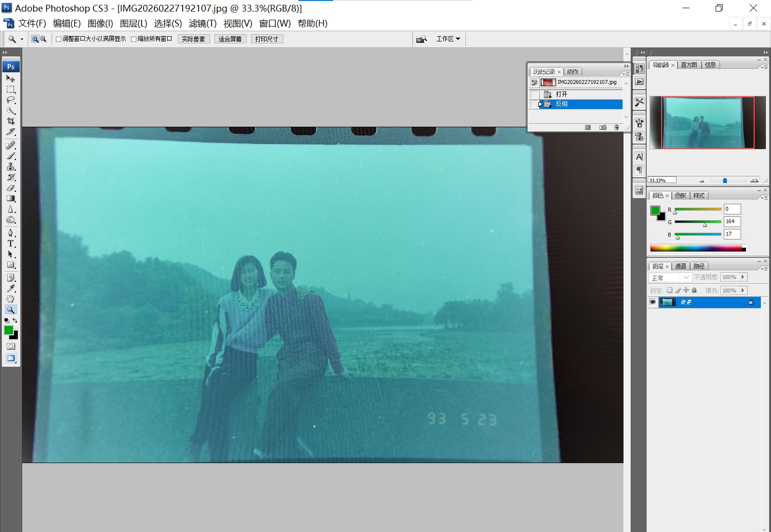The width and height of the screenshot is (771, 532).
Task: Click the 适合屏幕 button
Action: click(230, 39)
